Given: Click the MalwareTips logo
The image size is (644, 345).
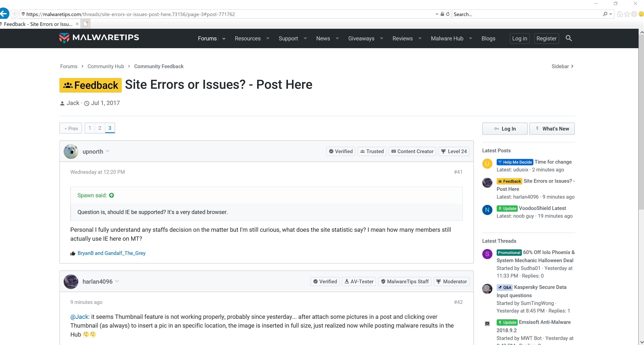Looking at the screenshot, I should click(x=99, y=38).
